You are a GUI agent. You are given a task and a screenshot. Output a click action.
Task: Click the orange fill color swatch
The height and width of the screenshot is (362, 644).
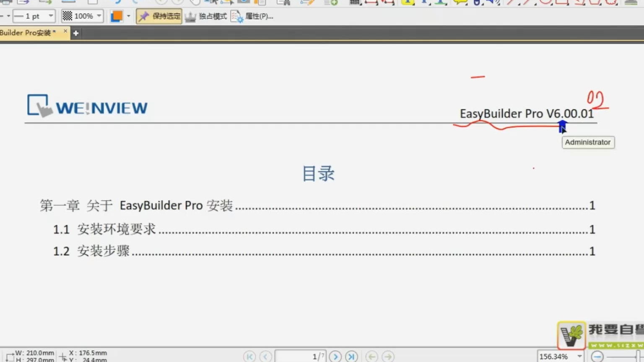tap(117, 16)
